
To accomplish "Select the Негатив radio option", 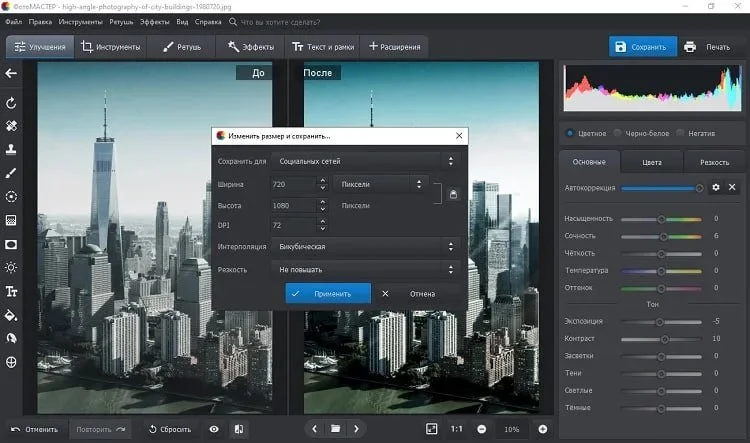I will click(680, 133).
